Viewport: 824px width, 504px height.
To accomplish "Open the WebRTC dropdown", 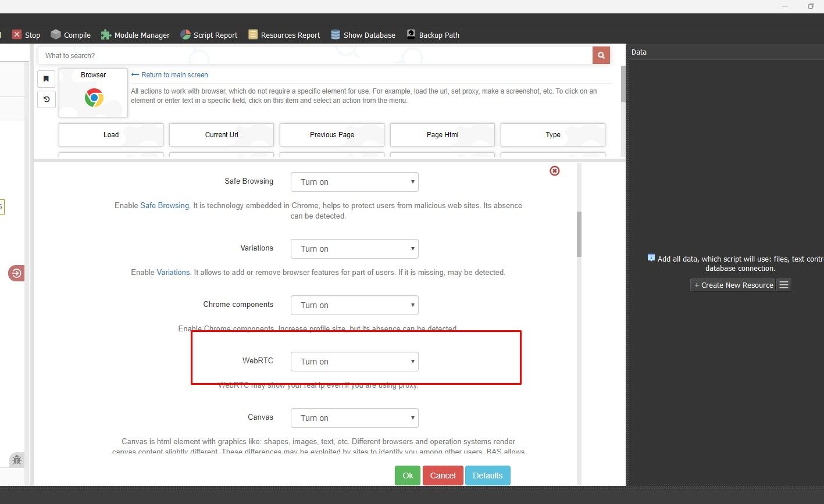I will [354, 362].
